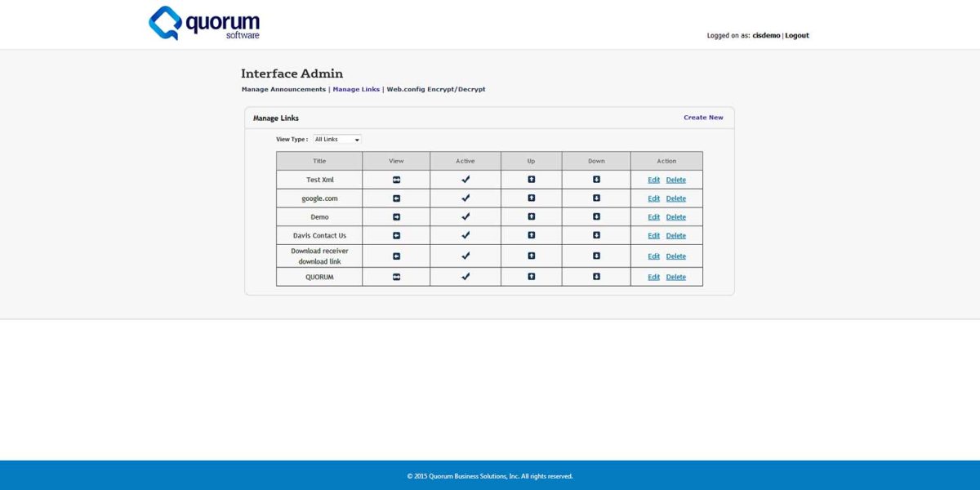Open the View icon for Download receiver download link

(396, 256)
